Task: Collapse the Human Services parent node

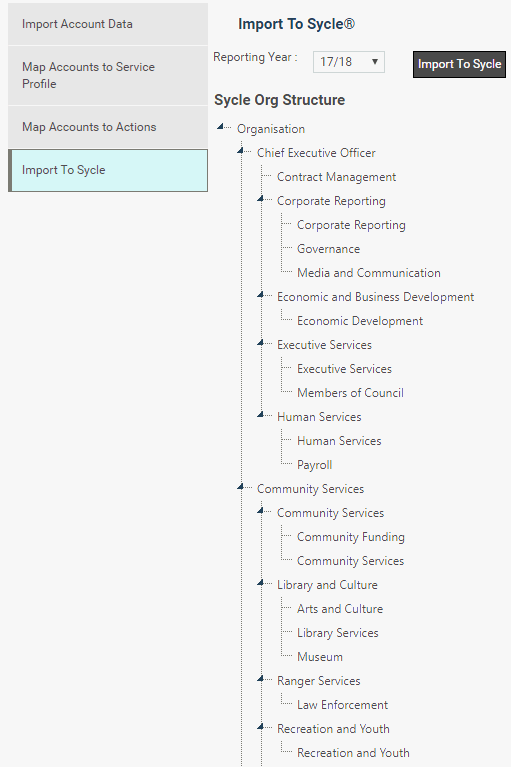Action: click(x=260, y=415)
